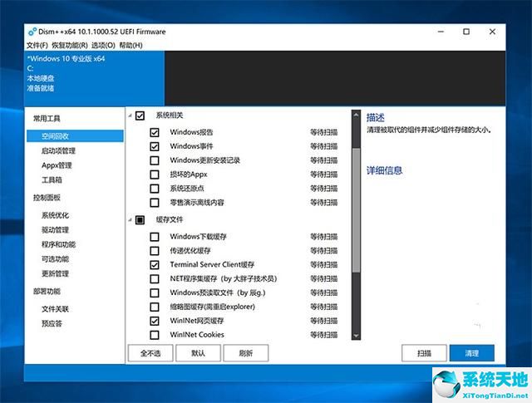Select the 损坏的Appx row label
Screen dimensions: 532x403
coord(189,174)
